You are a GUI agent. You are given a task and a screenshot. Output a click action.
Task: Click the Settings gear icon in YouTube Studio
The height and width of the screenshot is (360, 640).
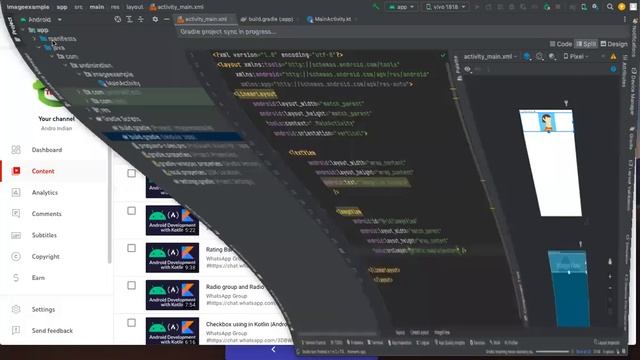click(16, 309)
